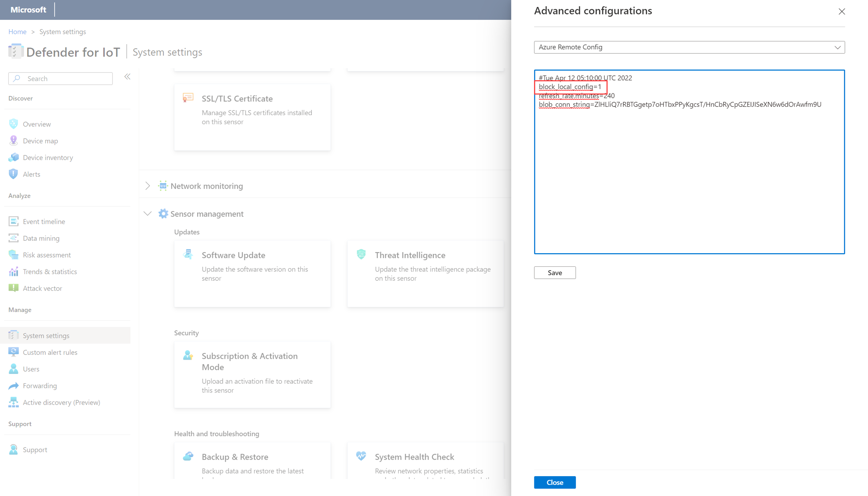
Task: Click the Threat Intelligence card icon
Action: point(361,254)
